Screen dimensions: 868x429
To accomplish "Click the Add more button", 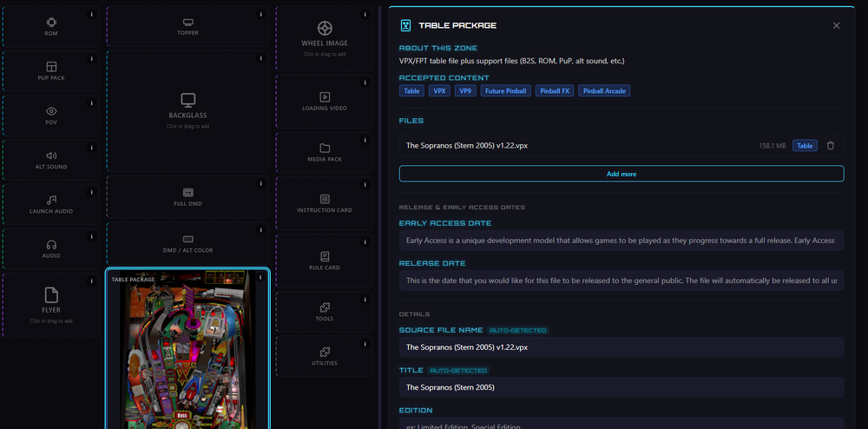I will coord(621,174).
